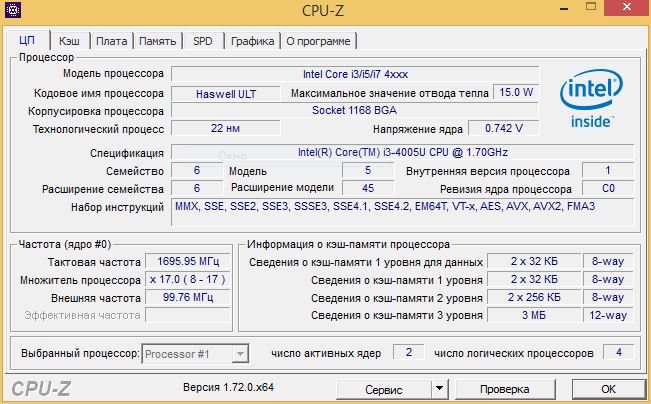Click the 12-way cache associativity value
Screen dimensions: 651x404
(x=608, y=315)
